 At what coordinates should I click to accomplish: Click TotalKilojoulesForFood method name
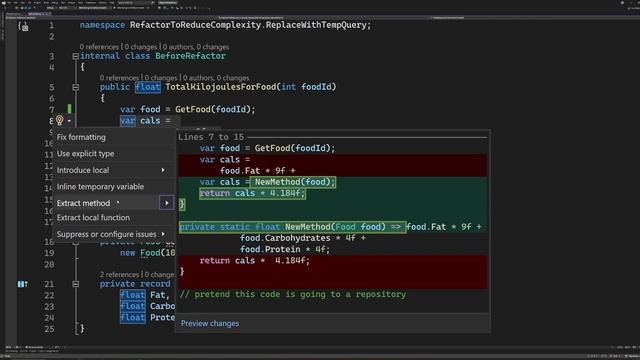[220, 87]
